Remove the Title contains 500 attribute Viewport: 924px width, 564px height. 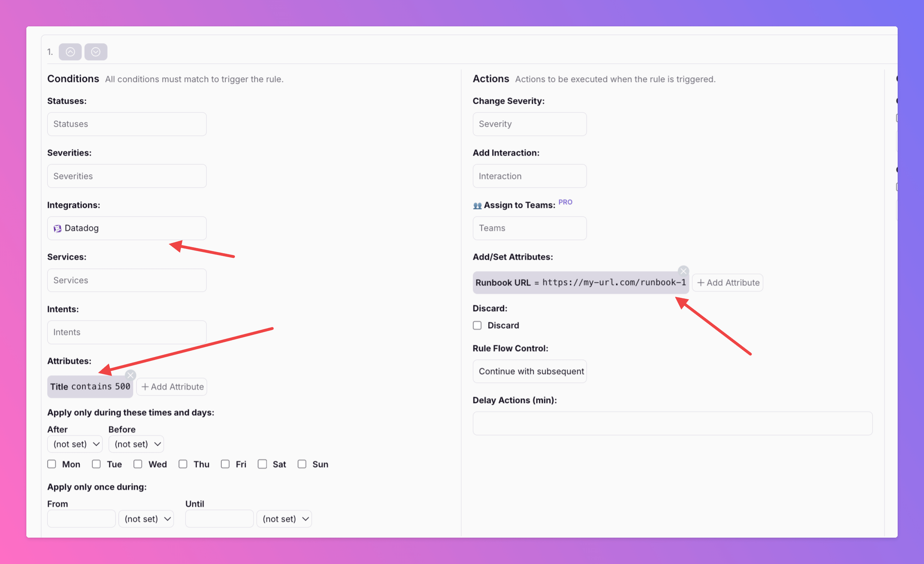tap(131, 375)
